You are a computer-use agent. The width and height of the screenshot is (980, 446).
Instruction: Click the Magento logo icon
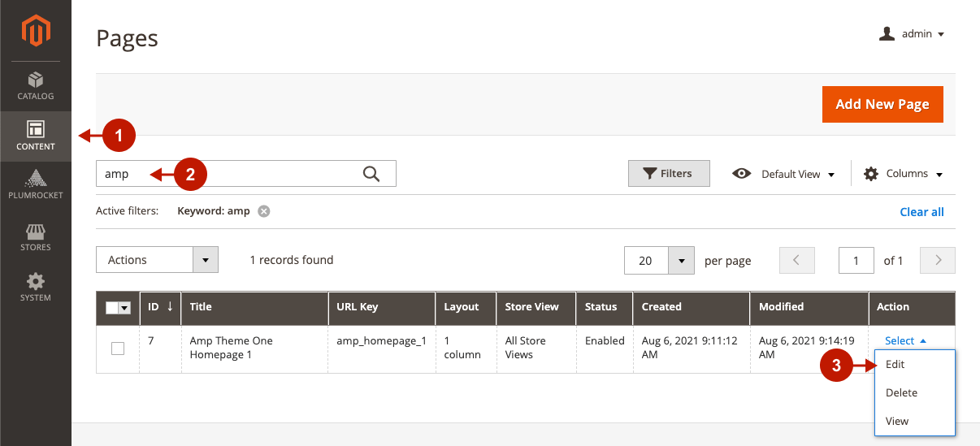(x=36, y=31)
